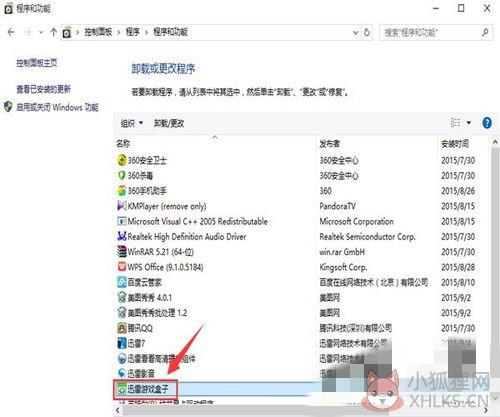500x417 pixels.
Task: Click the 360安全卫士 program icon
Action: click(x=122, y=160)
